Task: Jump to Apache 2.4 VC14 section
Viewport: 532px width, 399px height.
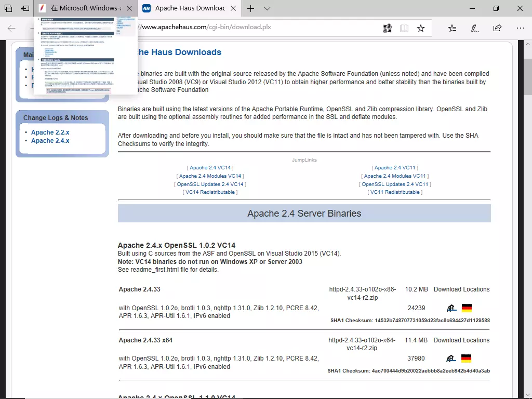Action: [x=210, y=168]
